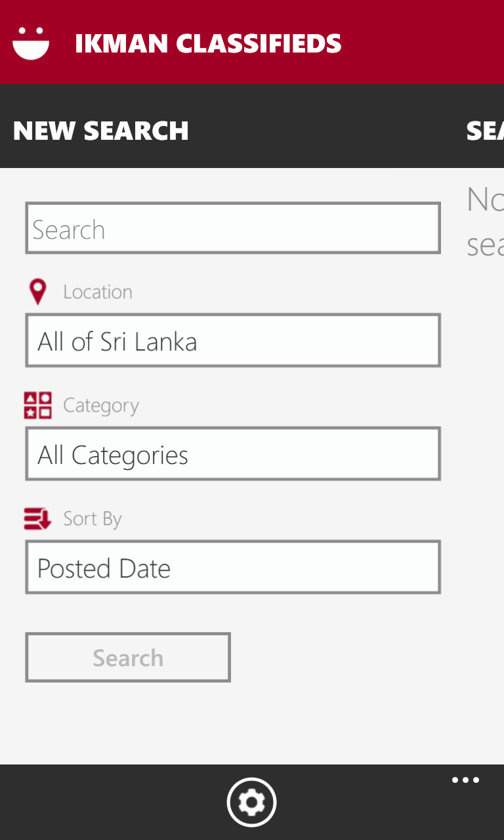Switch to the partially visible SEA tab
The image size is (504, 840).
coord(485,131)
